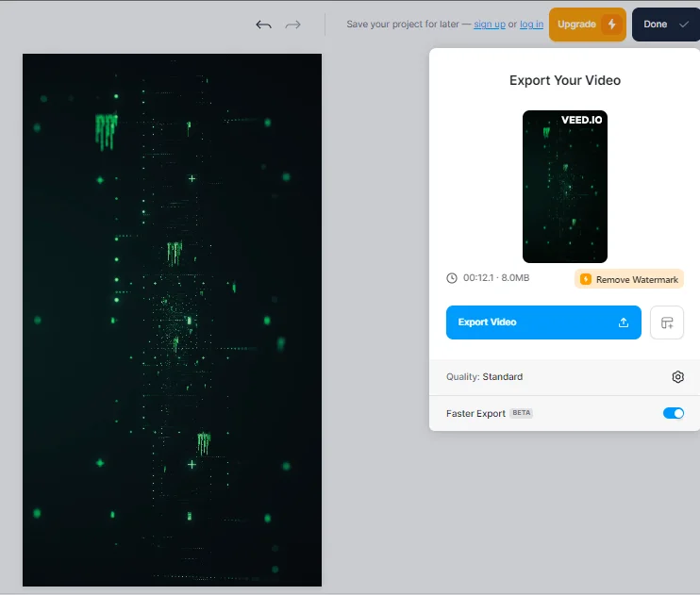Click the redo arrow icon

coord(292,25)
